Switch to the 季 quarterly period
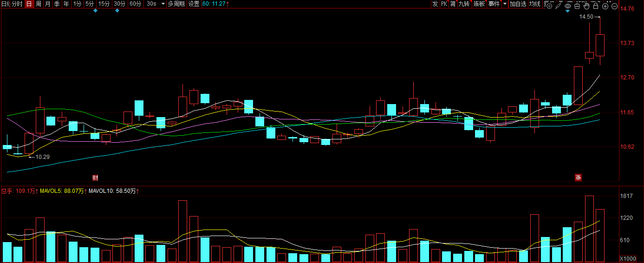The image size is (644, 263). [x=57, y=4]
